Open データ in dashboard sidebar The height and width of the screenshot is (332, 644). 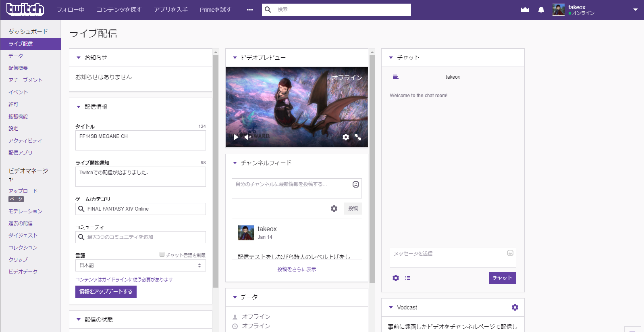16,56
